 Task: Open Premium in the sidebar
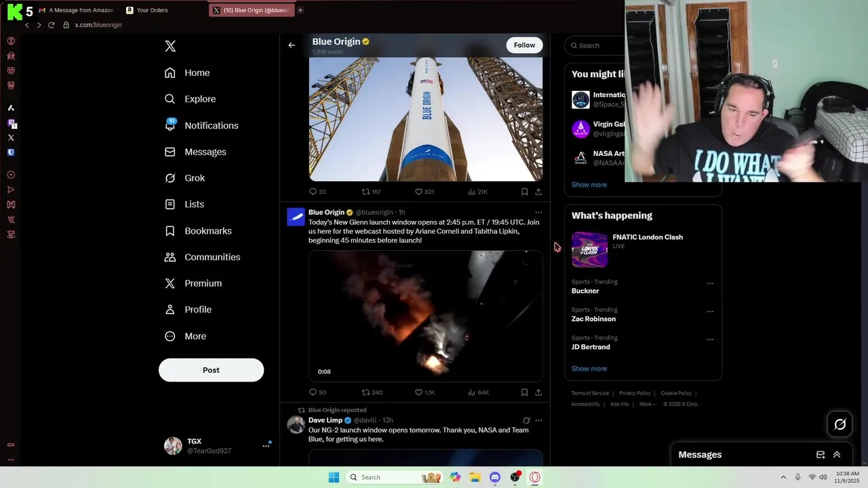tap(193, 283)
